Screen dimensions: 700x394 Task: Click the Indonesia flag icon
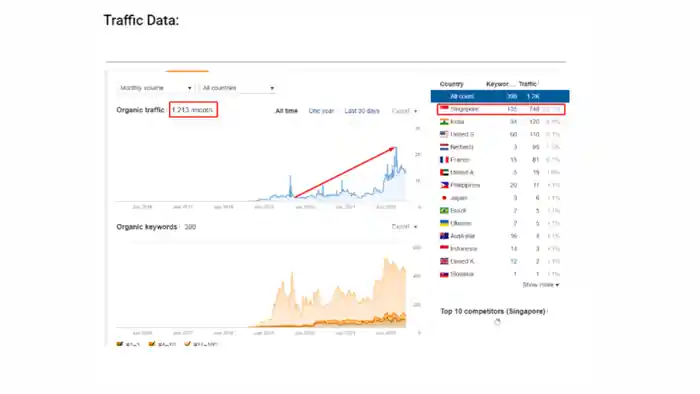(444, 249)
